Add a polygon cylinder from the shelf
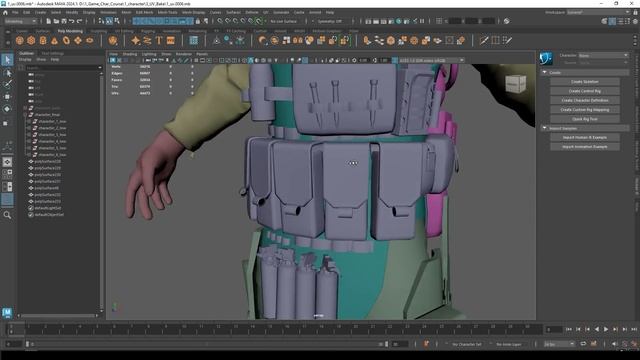The width and height of the screenshot is (640, 360). 43,40
